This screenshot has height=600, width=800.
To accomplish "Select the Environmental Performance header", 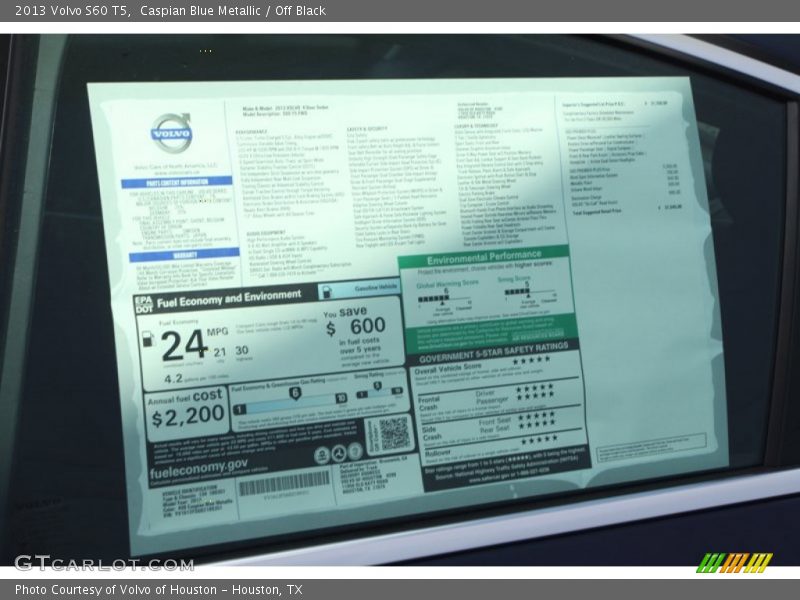I will tap(483, 258).
